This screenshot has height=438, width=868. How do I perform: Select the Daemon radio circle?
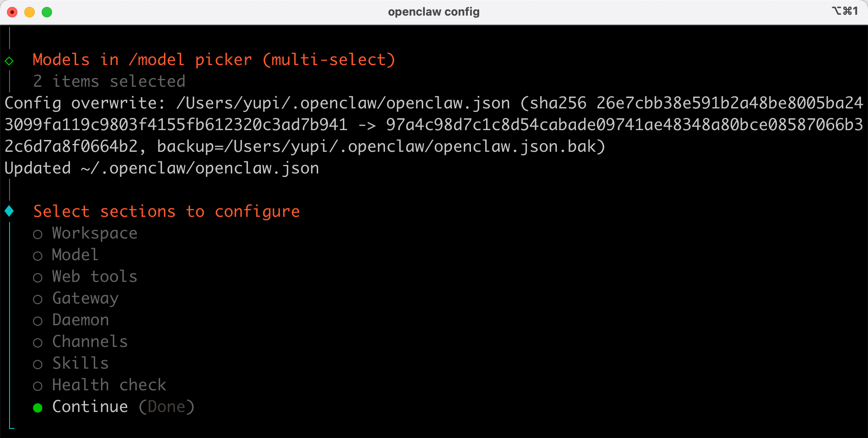click(x=38, y=321)
